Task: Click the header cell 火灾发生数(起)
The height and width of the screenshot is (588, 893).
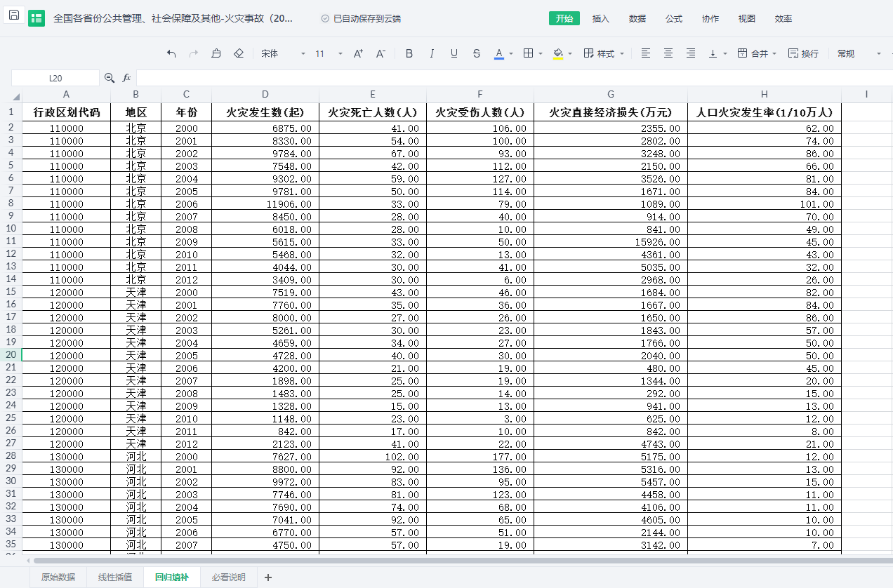Action: 265,112
